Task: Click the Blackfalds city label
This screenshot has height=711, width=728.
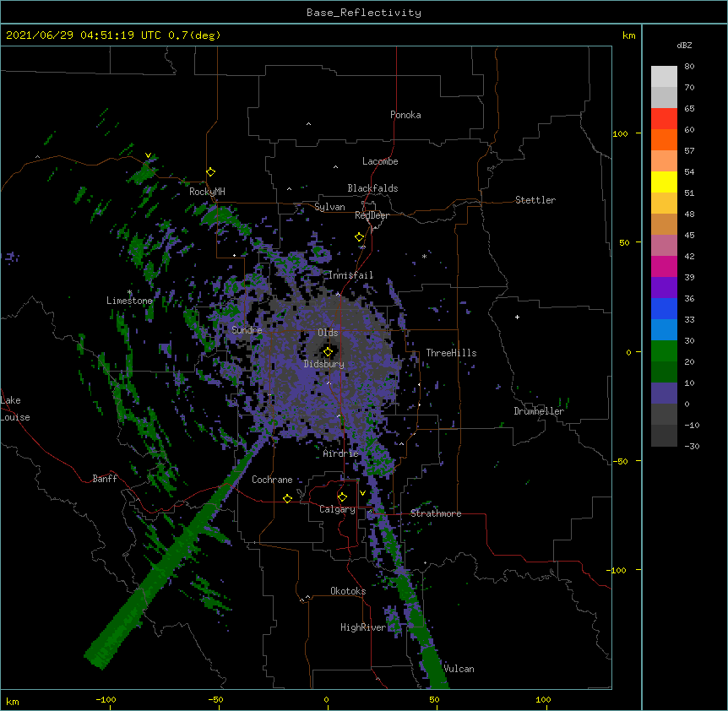Action: pyautogui.click(x=372, y=188)
